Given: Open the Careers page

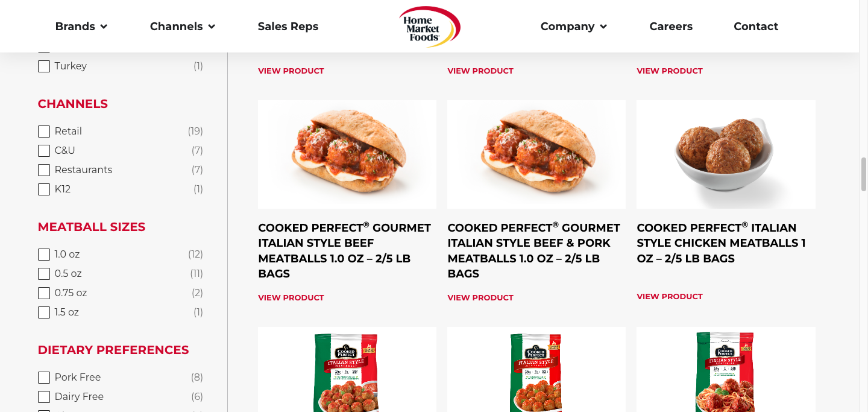Looking at the screenshot, I should click(671, 27).
